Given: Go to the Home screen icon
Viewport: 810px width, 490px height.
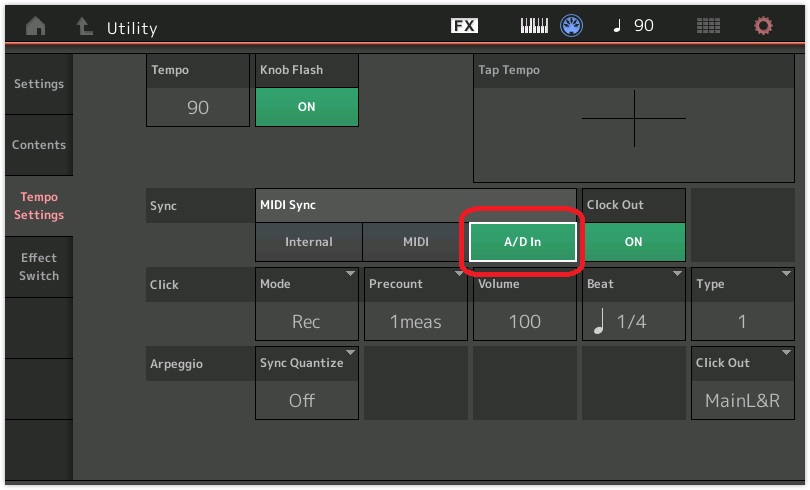Looking at the screenshot, I should (36, 27).
